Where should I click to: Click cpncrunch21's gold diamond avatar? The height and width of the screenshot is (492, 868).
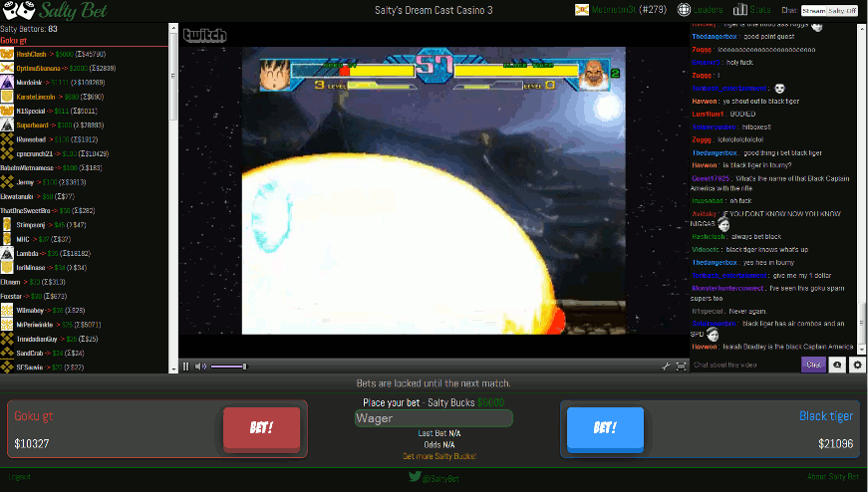(x=7, y=153)
